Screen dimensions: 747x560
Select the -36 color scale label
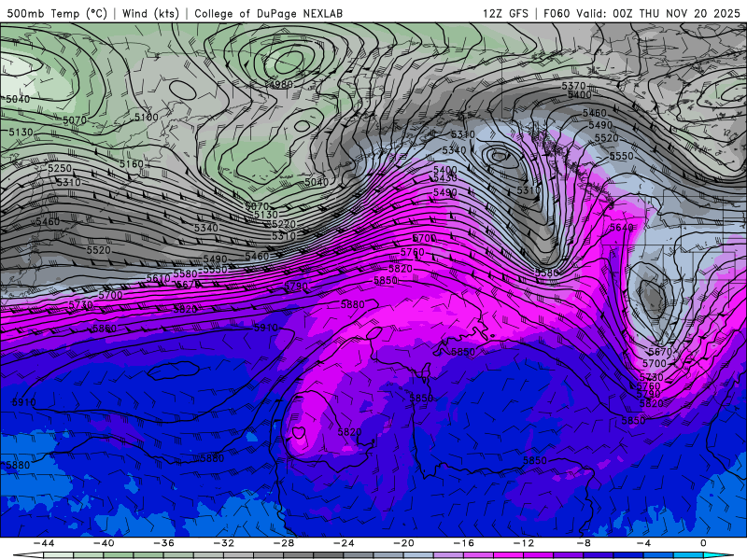(x=164, y=543)
